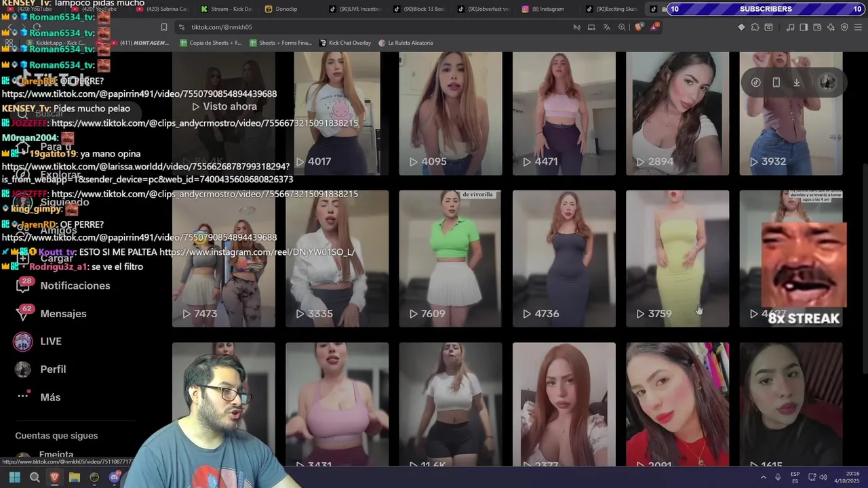
Task: Switch to the Exciting Skate TikTok tab
Action: click(x=611, y=9)
